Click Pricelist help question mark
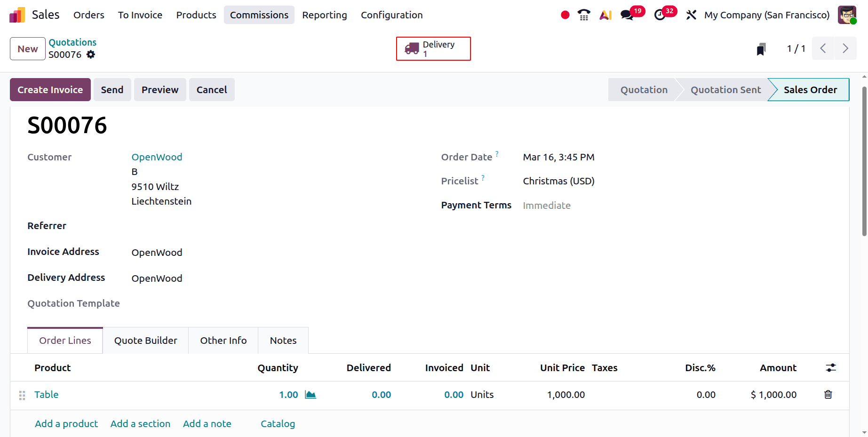The image size is (868, 437). [x=483, y=177]
